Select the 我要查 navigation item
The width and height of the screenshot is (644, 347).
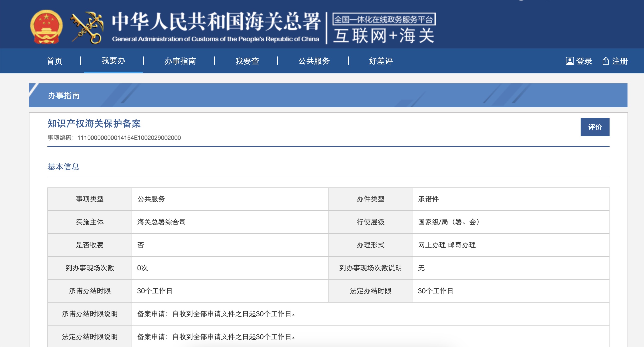247,61
